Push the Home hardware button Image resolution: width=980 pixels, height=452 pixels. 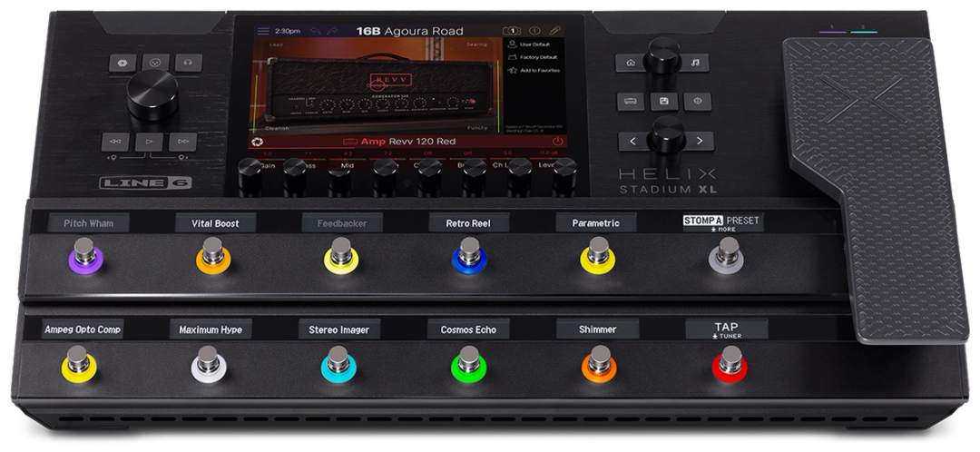pyautogui.click(x=630, y=63)
